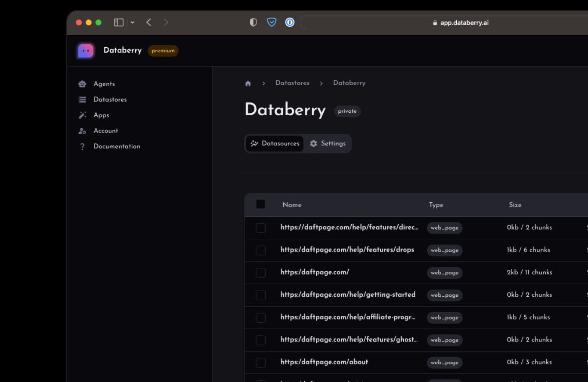
Task: Open https:/daftpage.com/help/features/ghost... datasource
Action: (x=349, y=339)
